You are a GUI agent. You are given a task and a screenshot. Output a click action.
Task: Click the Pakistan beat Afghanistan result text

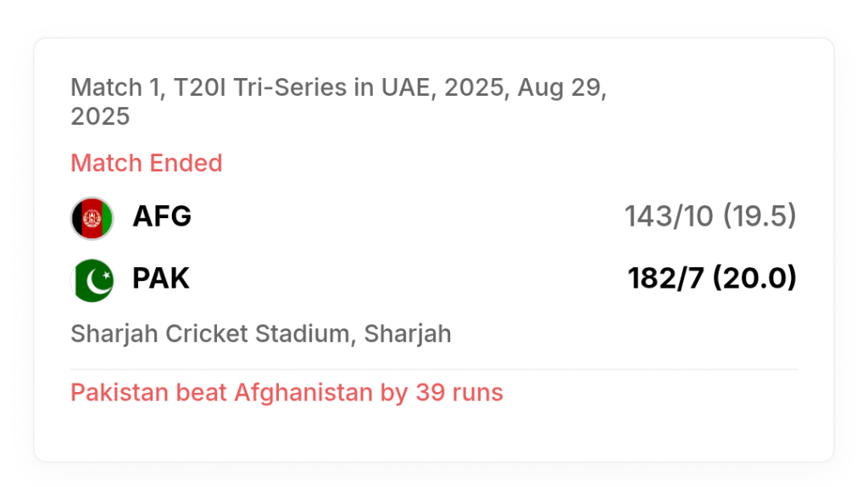point(287,392)
